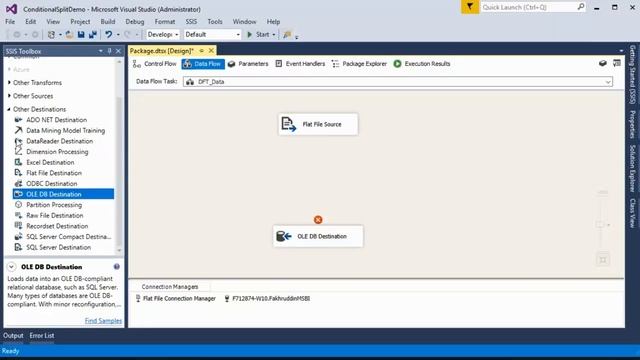
Task: Open Error List panel tab
Action: click(42, 336)
